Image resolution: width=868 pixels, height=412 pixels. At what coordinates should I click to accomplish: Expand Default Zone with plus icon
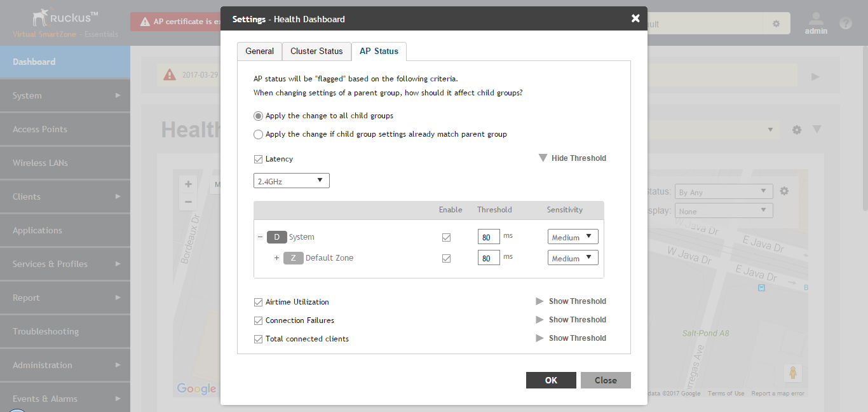276,258
